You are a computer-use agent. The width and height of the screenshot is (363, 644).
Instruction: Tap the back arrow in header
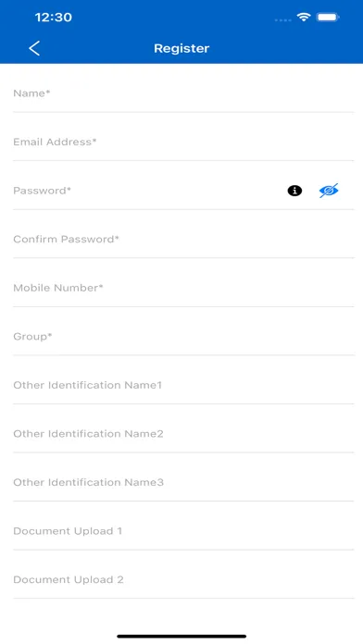(34, 48)
